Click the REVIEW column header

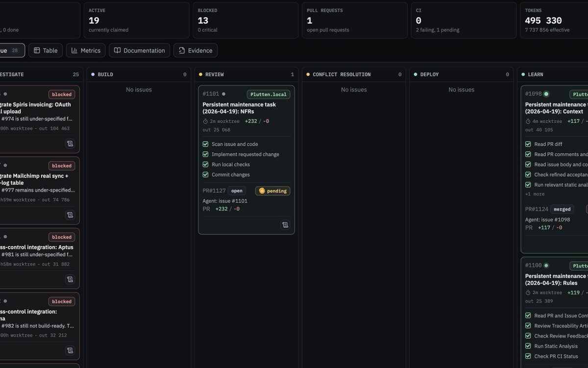(246, 75)
